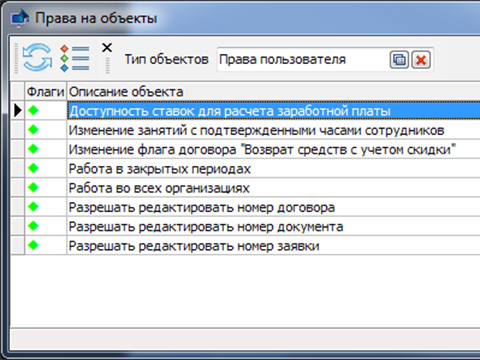
Task: Click the small X toolbar close icon
Action: point(107,48)
